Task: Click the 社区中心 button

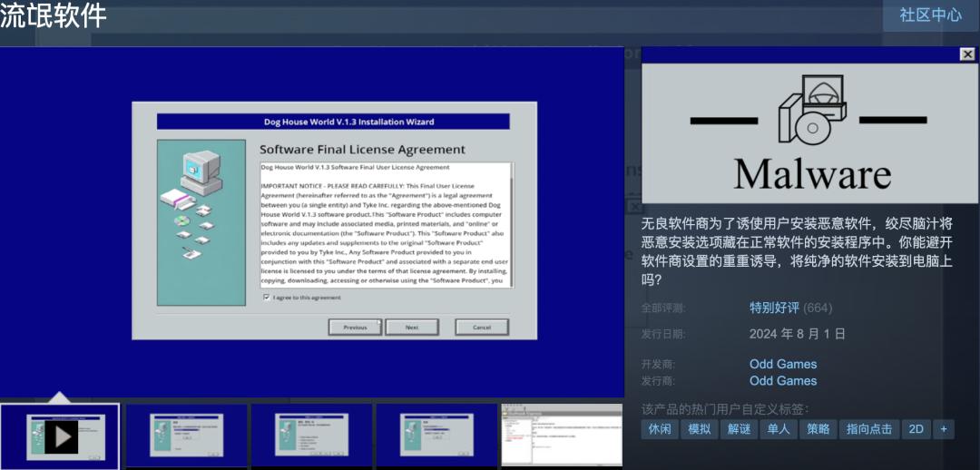Action: tap(931, 15)
